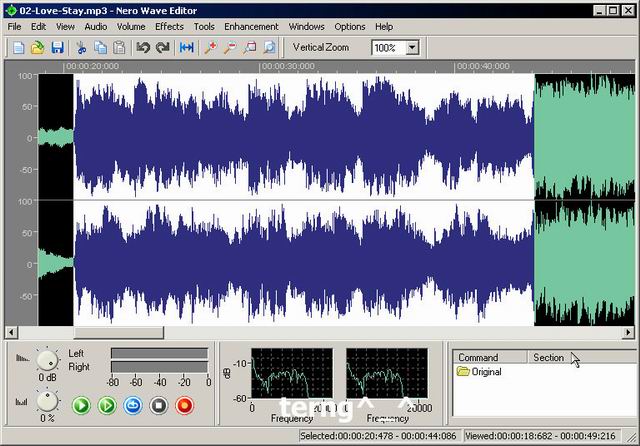Click the Nero Wave Editor title icon
The width and height of the screenshot is (640, 446).
pos(11,11)
